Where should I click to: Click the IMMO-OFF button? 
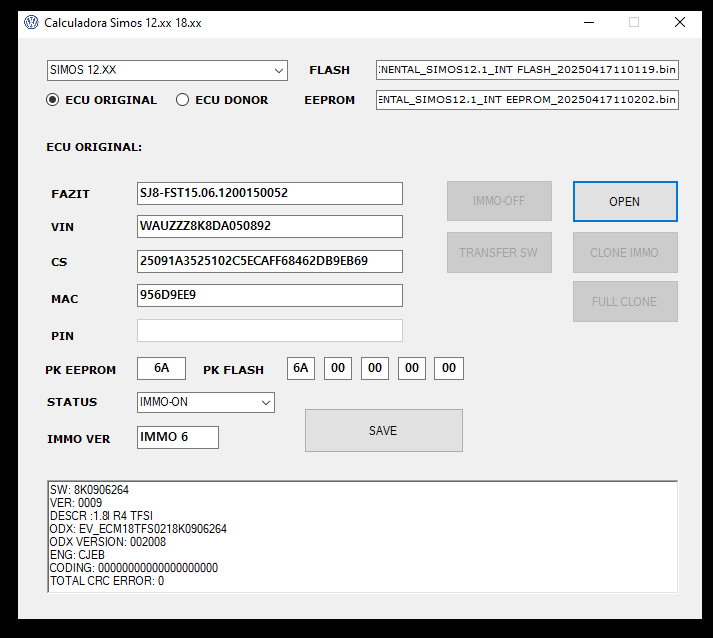click(499, 201)
